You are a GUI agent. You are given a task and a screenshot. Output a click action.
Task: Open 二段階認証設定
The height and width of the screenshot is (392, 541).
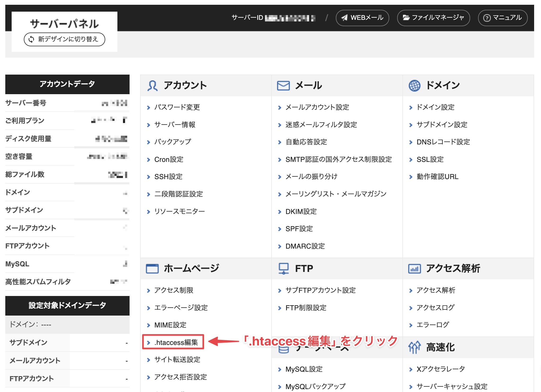click(178, 194)
